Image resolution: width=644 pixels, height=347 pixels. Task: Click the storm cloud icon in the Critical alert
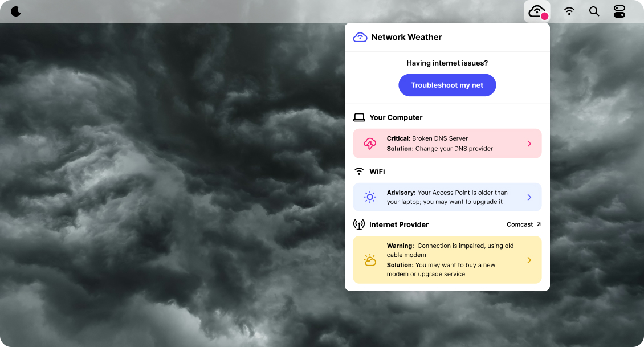pos(369,143)
